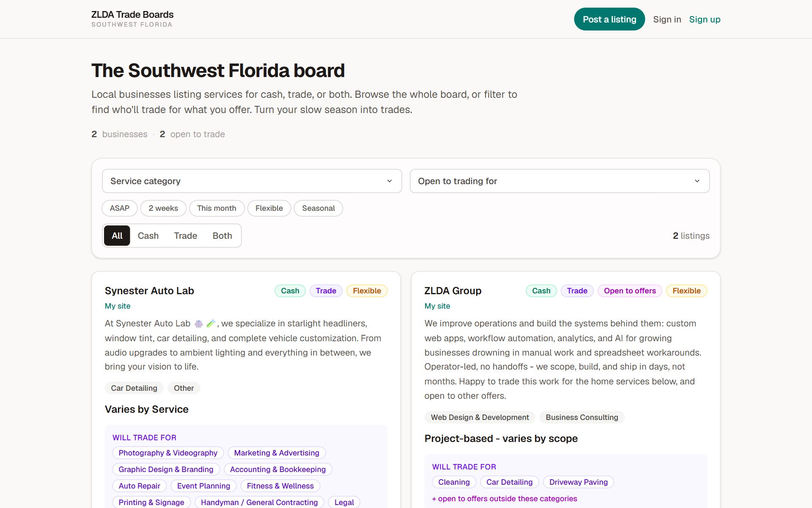812x508 pixels.
Task: Click the Other category tag
Action: (x=184, y=388)
